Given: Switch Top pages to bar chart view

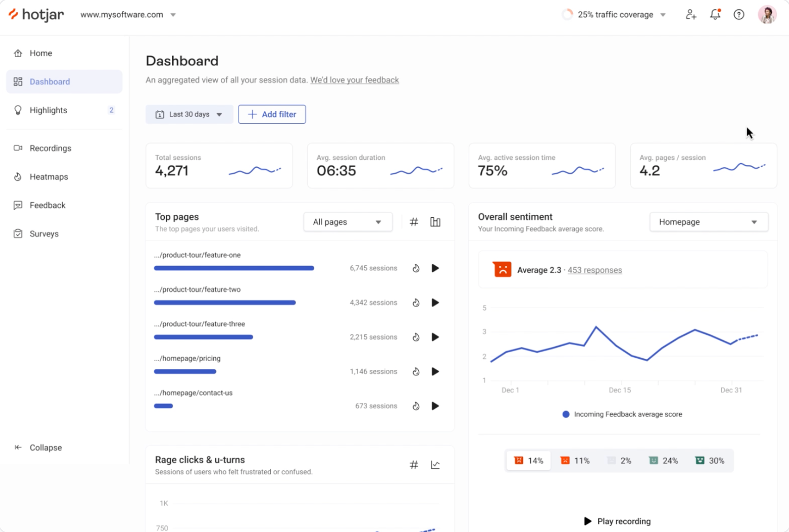Looking at the screenshot, I should [435, 222].
